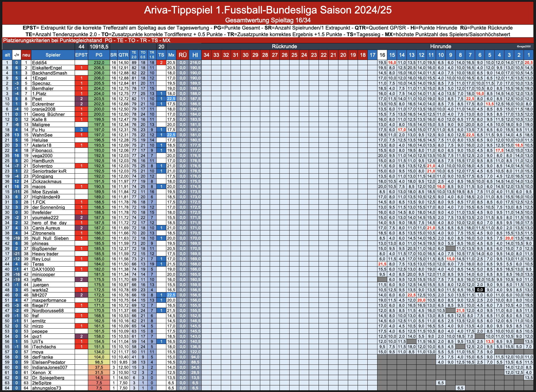Click player name 'Georg_Büchner'
536x392 pixels.
point(48,114)
